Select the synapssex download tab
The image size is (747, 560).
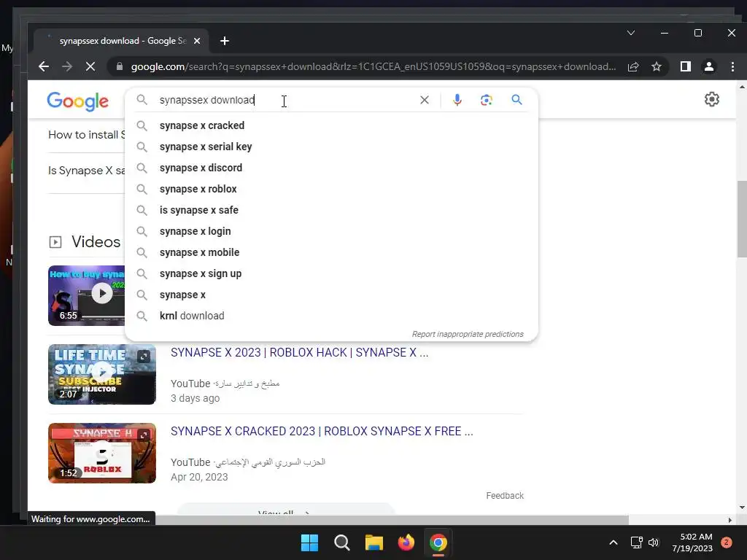[123, 41]
